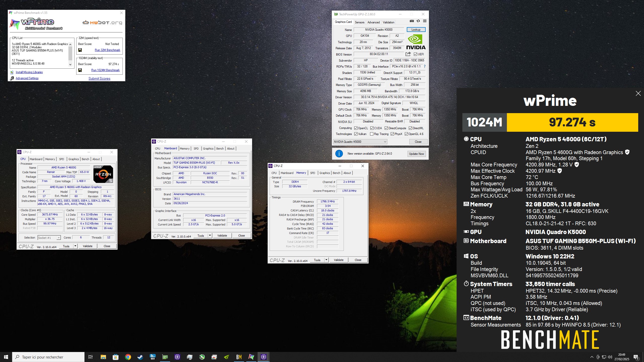Click Validate in CPU-Z Memory window
Viewport: 644px width, 362px height.
pos(338,260)
